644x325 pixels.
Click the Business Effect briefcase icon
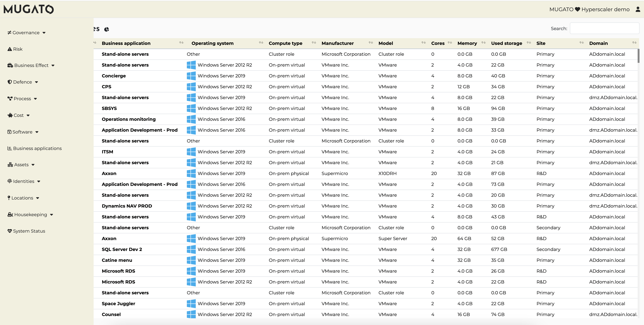click(10, 65)
